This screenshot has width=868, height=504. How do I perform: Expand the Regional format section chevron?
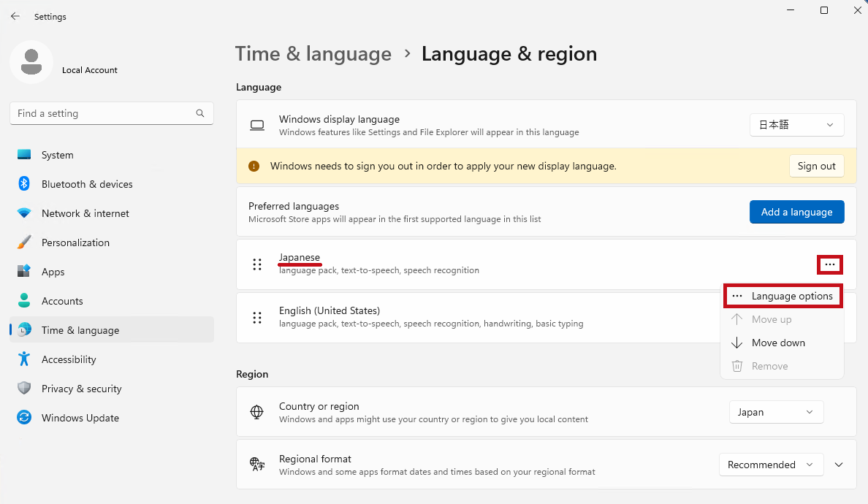click(x=839, y=465)
